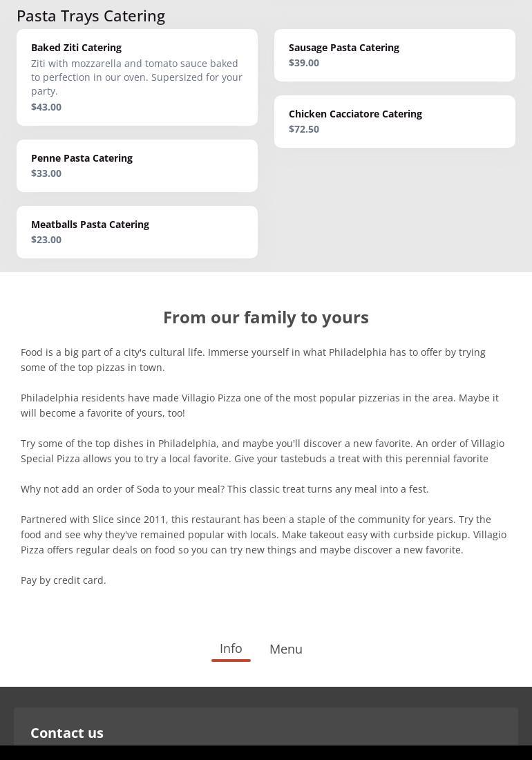Viewport: 532px width, 760px height.
Task: Switch to the Menu tab
Action: tap(285, 649)
